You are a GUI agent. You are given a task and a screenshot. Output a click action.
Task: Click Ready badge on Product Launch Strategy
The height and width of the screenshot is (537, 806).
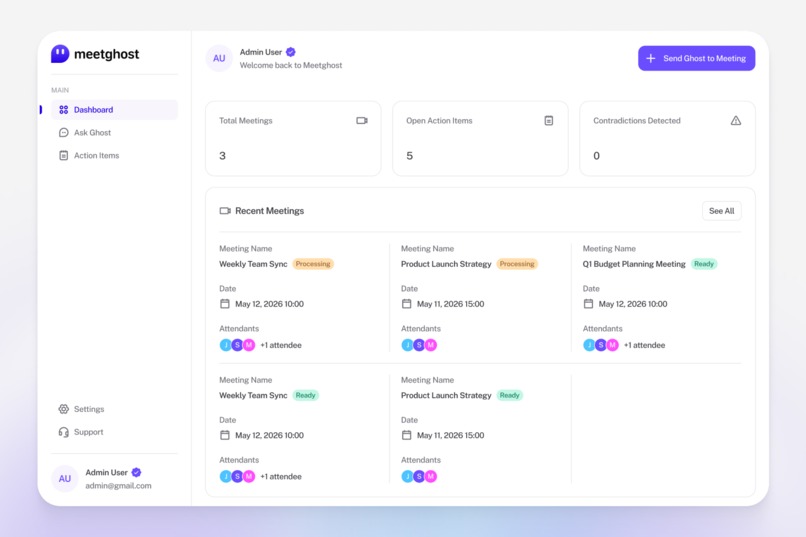(509, 395)
